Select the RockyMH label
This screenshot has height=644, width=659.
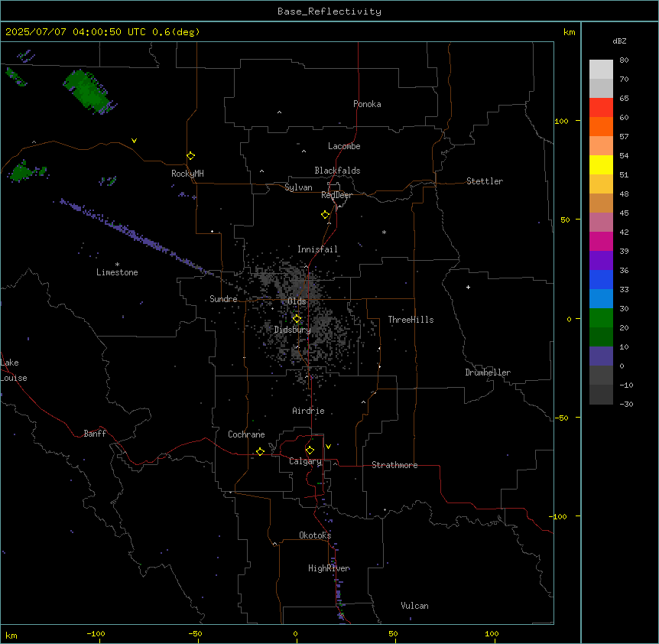[x=187, y=174]
